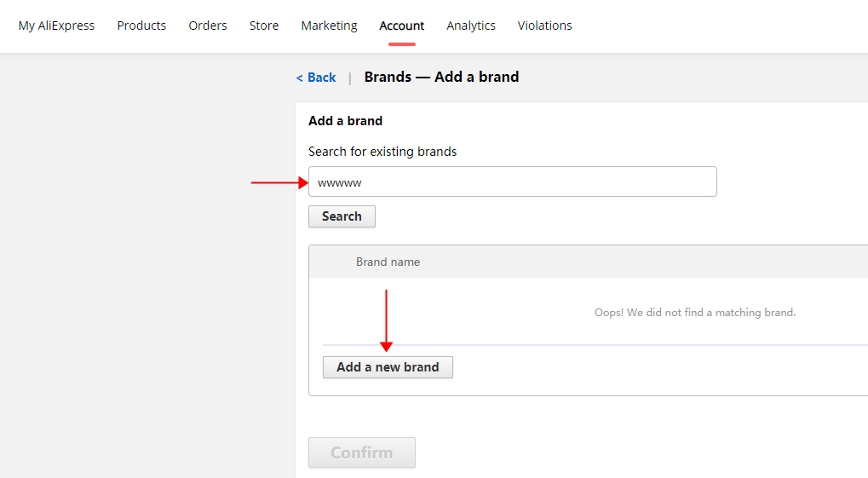Click the 'Add a new brand' button
This screenshot has width=868, height=478.
click(388, 367)
